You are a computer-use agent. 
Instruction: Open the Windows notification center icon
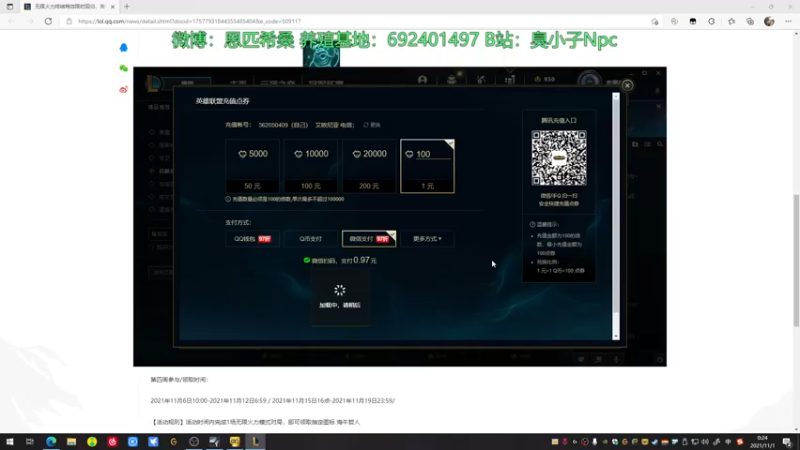787,442
